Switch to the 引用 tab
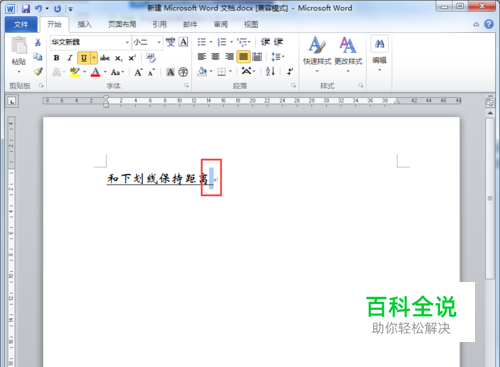The image size is (500, 367). tap(159, 24)
